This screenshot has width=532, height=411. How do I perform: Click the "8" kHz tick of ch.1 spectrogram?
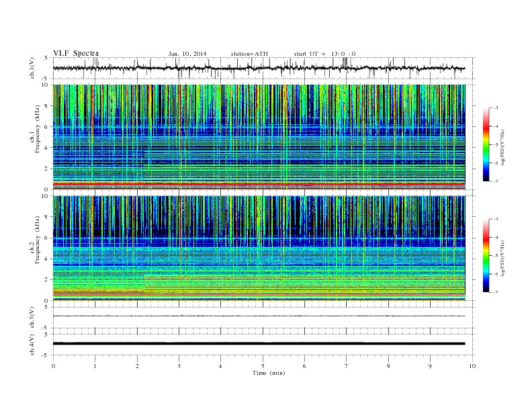point(46,106)
